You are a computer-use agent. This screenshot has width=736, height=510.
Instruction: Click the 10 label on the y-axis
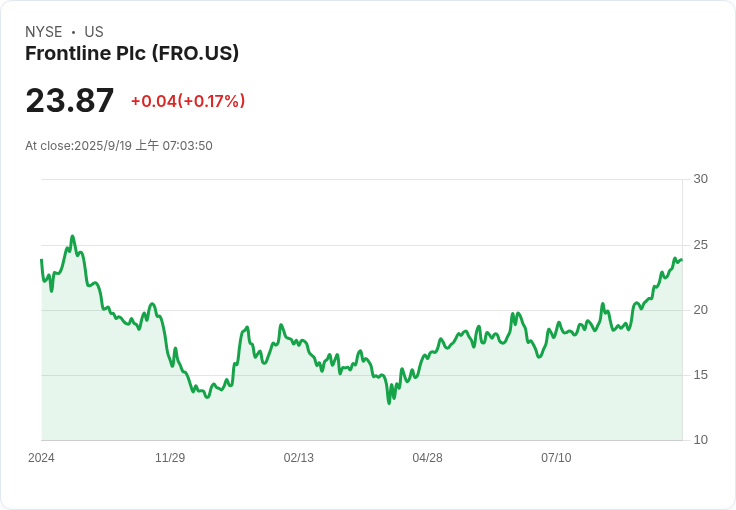coord(701,440)
